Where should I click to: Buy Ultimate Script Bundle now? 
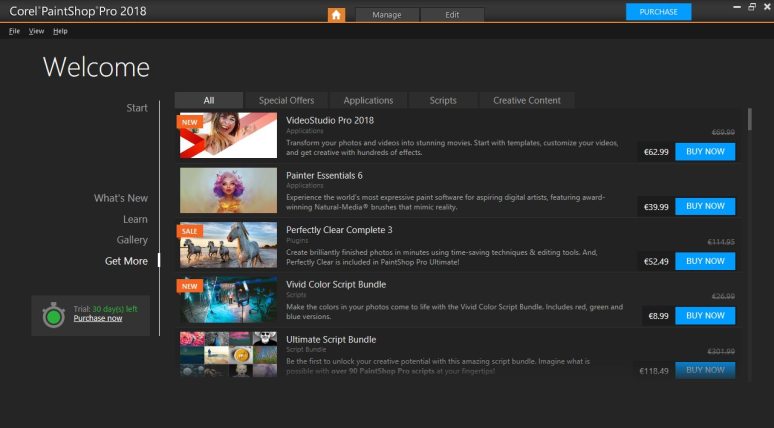pos(705,370)
